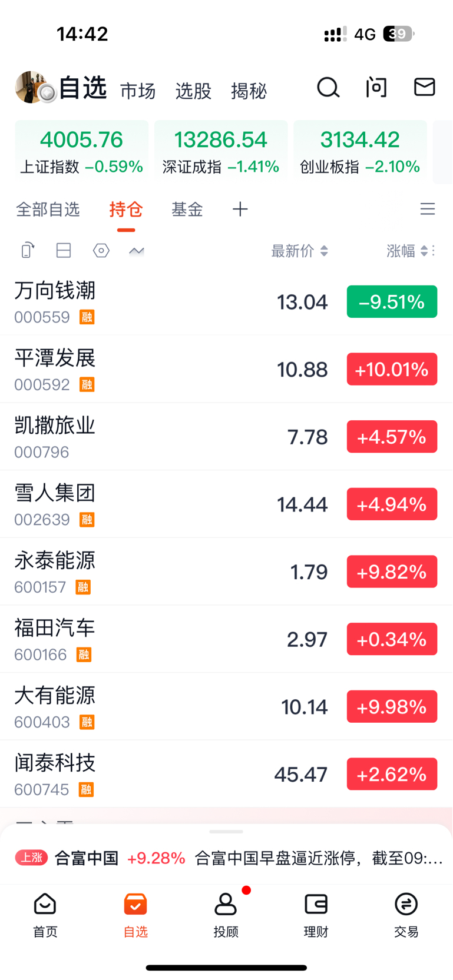Toggle mini trend chart line icon
The image size is (453, 980).
coord(137,251)
